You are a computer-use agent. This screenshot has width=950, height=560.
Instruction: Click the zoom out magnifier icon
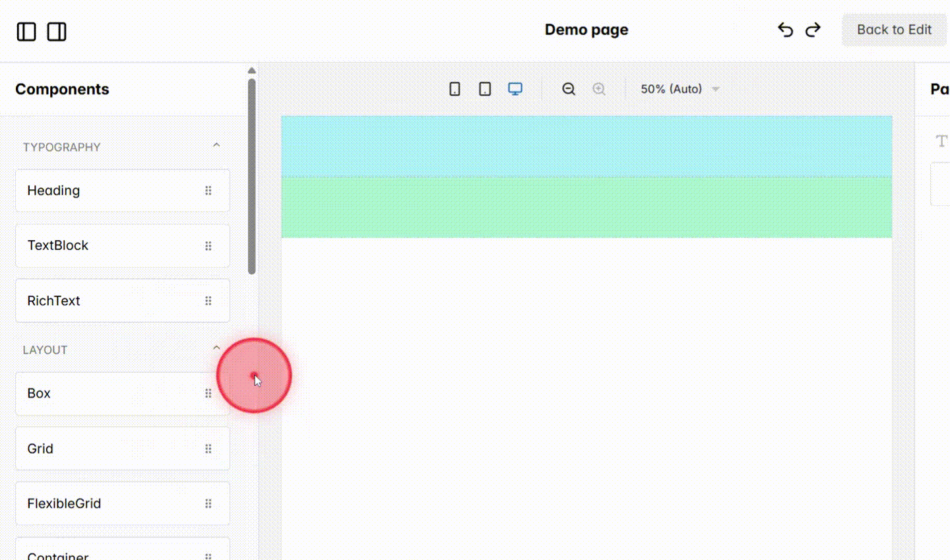(x=568, y=88)
